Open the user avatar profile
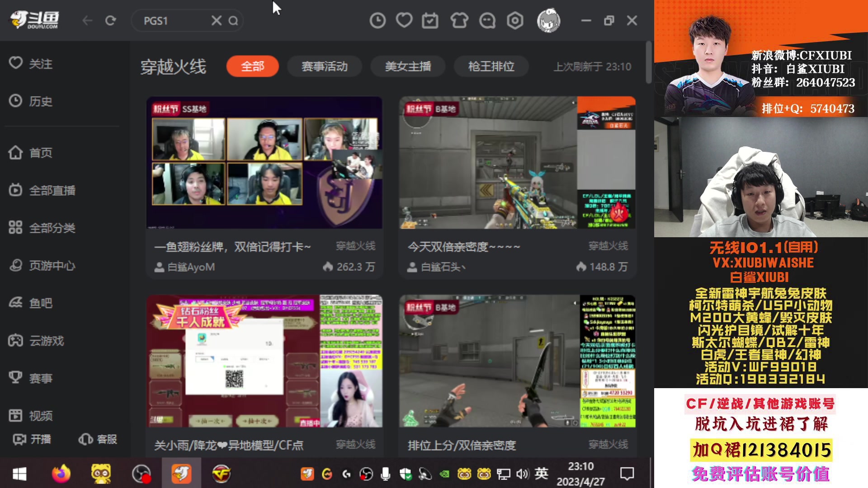The height and width of the screenshot is (488, 868). [x=549, y=20]
